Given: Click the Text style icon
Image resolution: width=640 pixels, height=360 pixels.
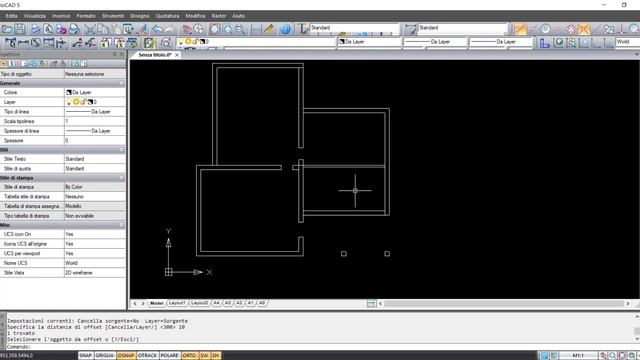Looking at the screenshot, I should point(302,29).
